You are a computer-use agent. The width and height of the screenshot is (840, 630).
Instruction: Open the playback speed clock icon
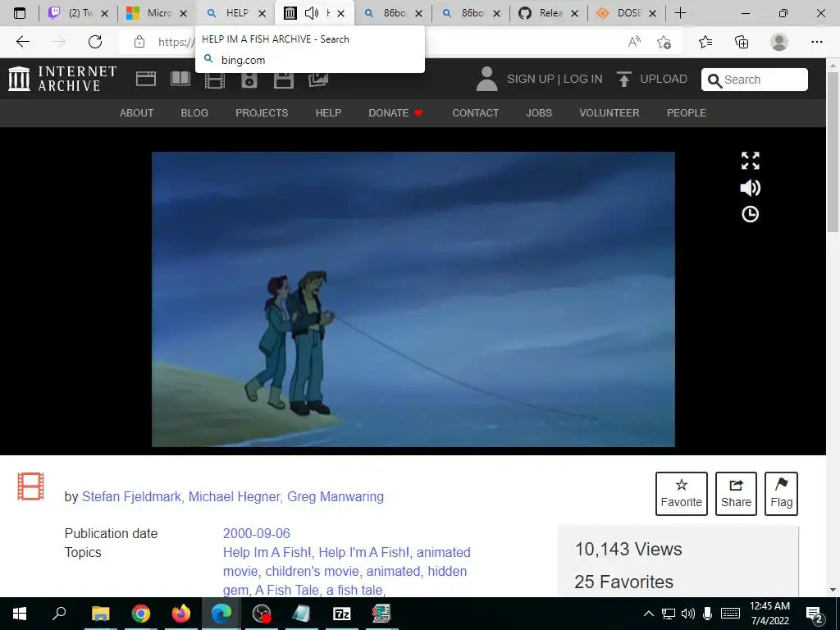pos(750,214)
